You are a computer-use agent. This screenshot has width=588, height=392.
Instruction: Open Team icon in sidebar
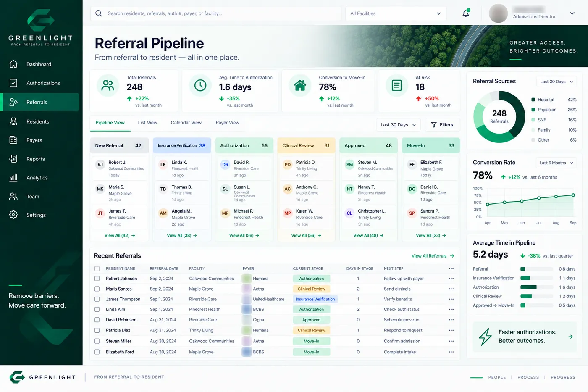coord(13,196)
